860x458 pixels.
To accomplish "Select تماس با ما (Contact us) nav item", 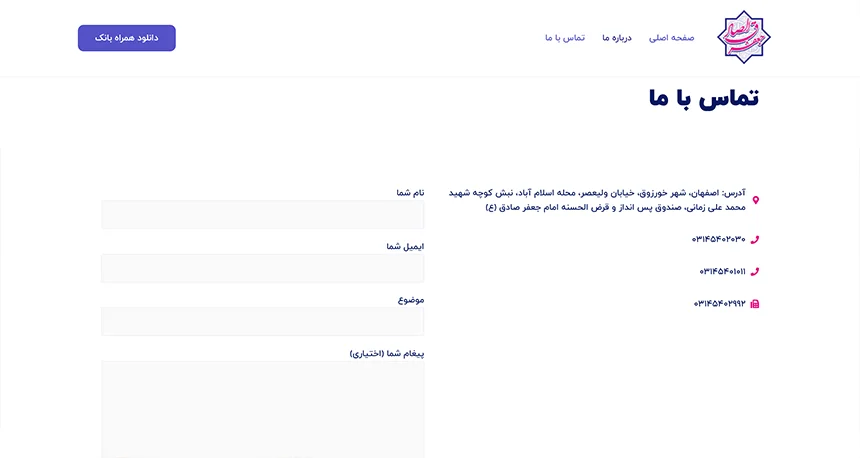I will 565,38.
